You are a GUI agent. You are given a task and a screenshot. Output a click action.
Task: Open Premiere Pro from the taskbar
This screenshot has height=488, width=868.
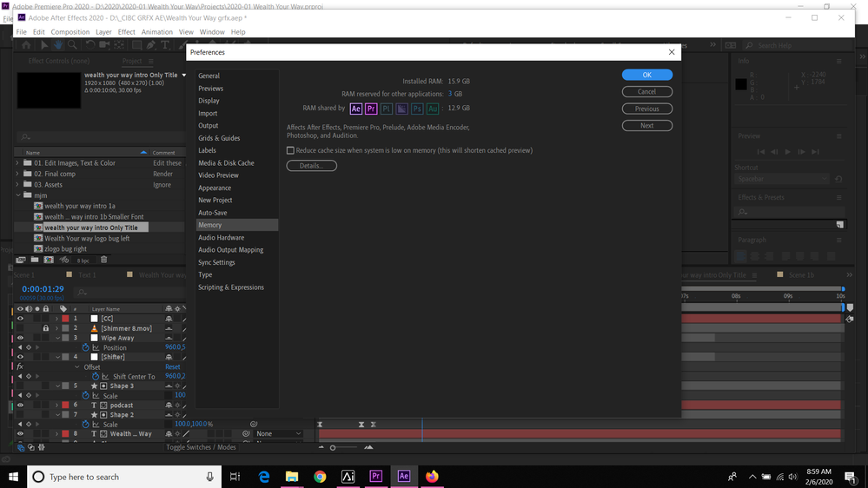pyautogui.click(x=376, y=477)
